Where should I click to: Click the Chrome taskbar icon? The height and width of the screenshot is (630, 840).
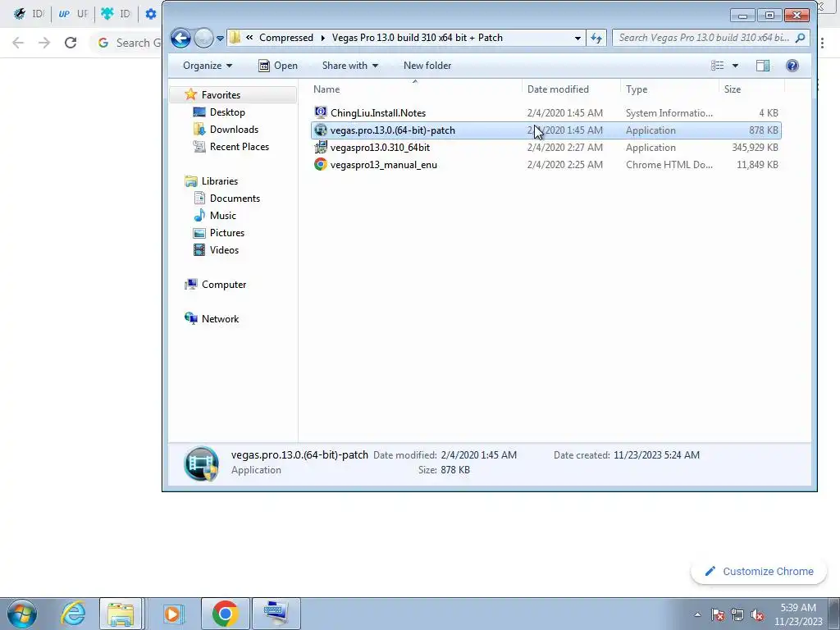pyautogui.click(x=225, y=614)
